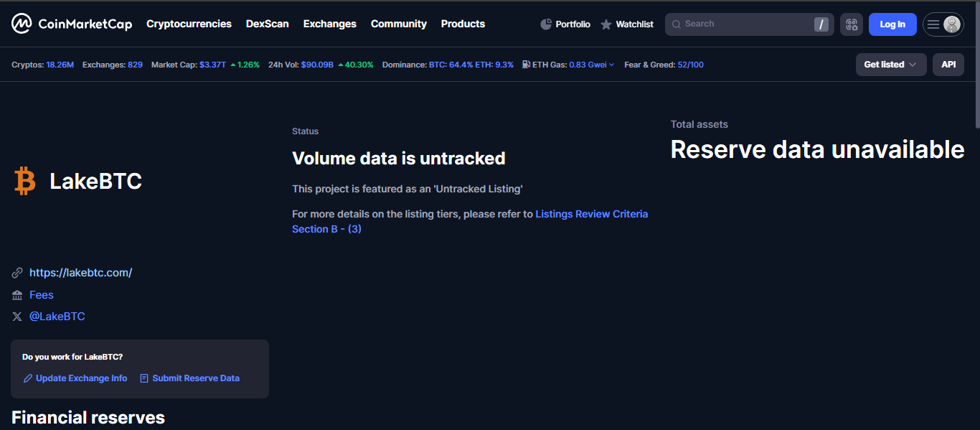Click the 'Reserve data unavailable' text
This screenshot has height=430, width=980.
(817, 149)
